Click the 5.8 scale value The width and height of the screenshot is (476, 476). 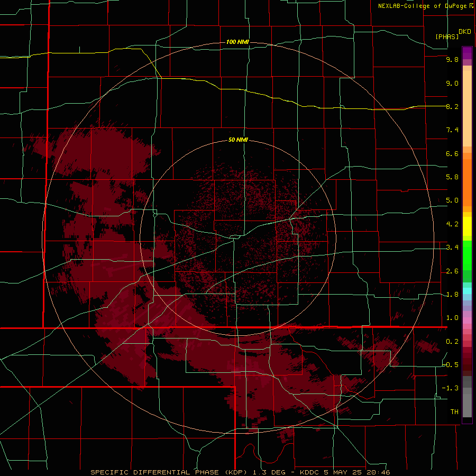click(452, 177)
